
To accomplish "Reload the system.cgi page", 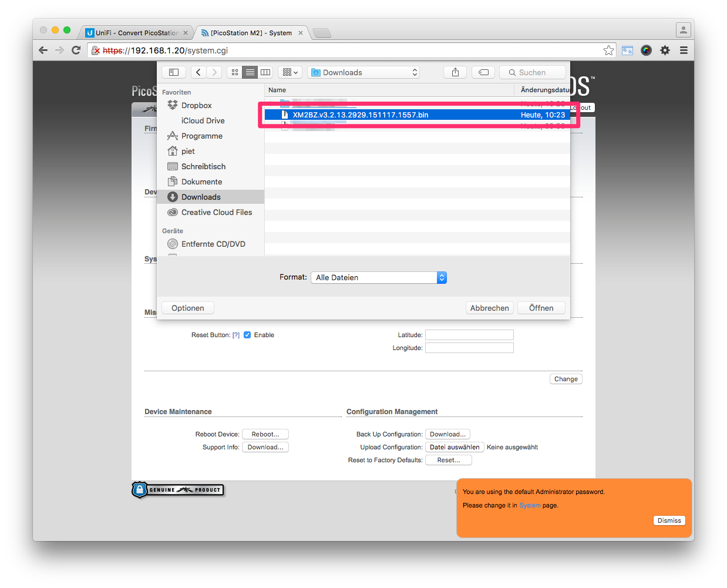I will pyautogui.click(x=76, y=51).
